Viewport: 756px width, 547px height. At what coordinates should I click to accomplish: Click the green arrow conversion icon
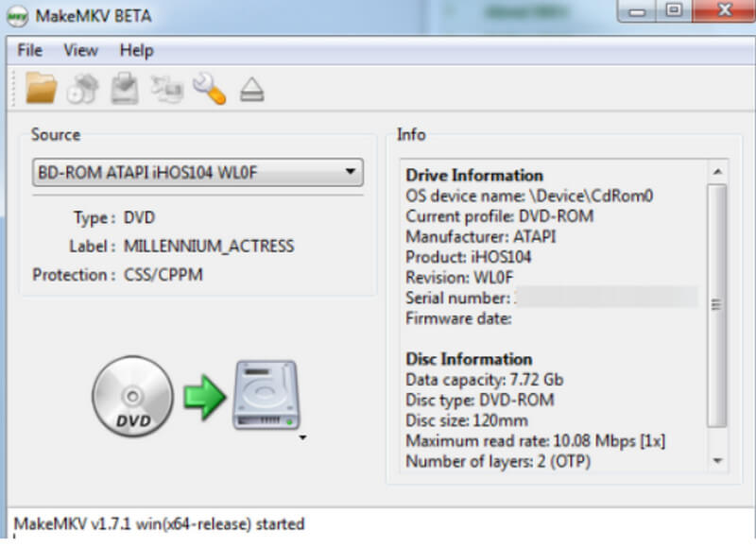tap(204, 397)
